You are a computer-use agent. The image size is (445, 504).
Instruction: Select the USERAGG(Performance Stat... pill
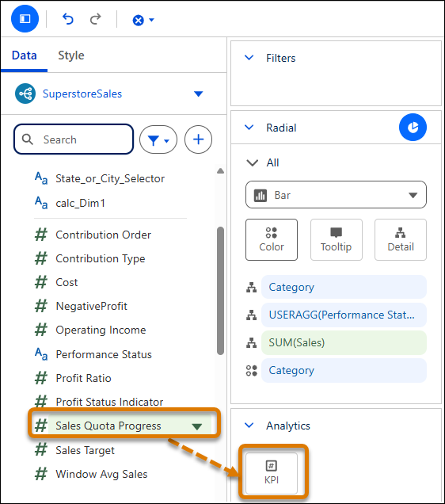tap(344, 315)
